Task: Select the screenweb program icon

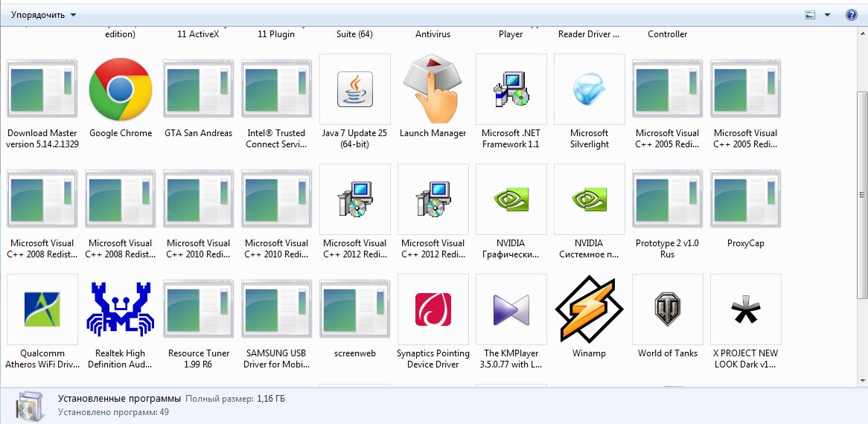Action: [x=355, y=309]
